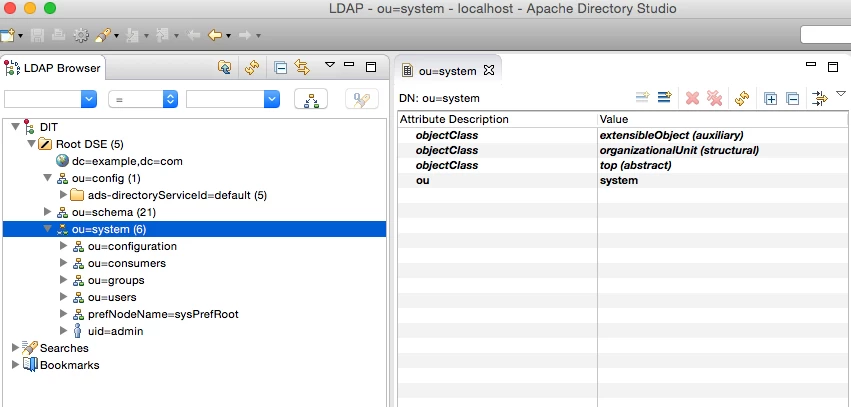Collapse the ou=system (6) node
This screenshot has height=407, width=851.
click(48, 229)
